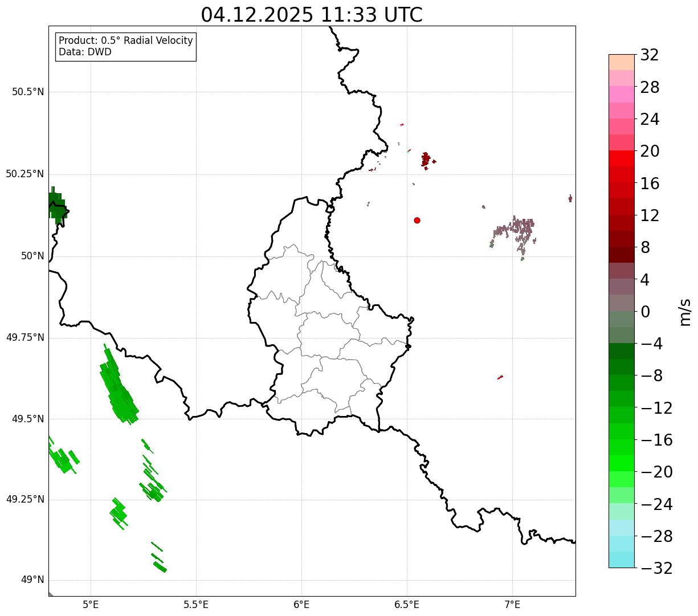Viewport: 698px width, 616px height.
Task: Click the 49.25°N latitude label
Action: (x=25, y=499)
